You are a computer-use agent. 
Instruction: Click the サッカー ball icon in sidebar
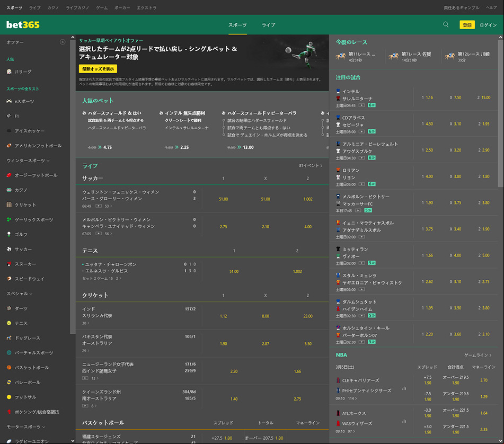click(x=9, y=249)
